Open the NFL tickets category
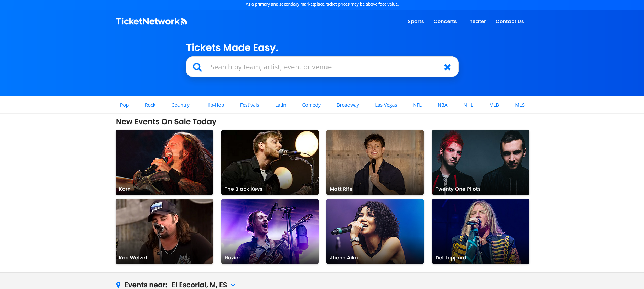Viewport: 644px width, 289px height. click(417, 105)
